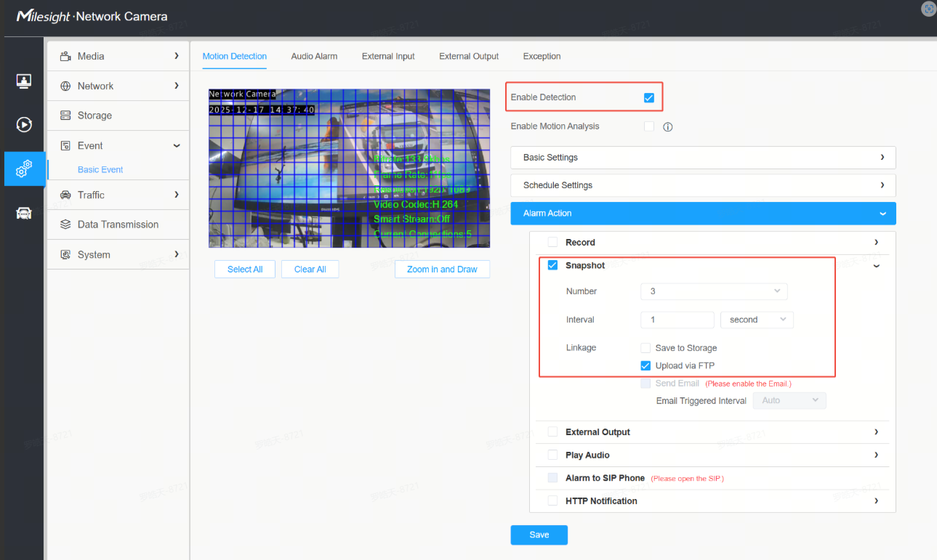Open the vehicle icon in the left sidebar
Image resolution: width=937 pixels, height=560 pixels.
click(x=24, y=213)
